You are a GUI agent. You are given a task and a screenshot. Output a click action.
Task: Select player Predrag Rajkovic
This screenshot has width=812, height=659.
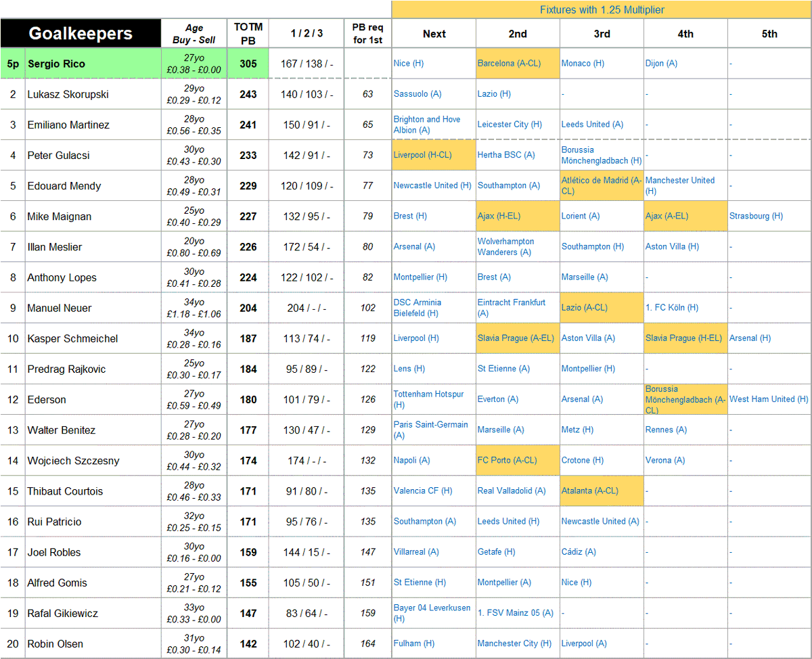[x=66, y=369]
